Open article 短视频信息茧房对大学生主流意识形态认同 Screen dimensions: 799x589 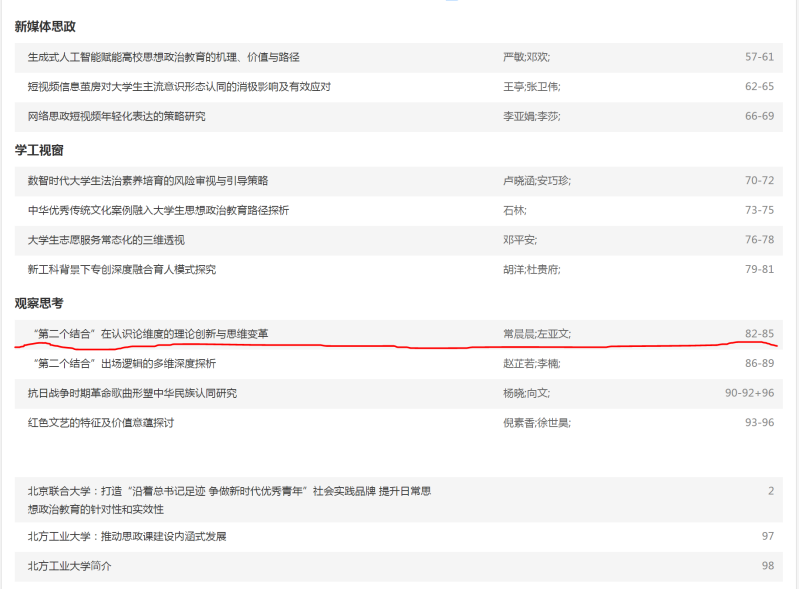pos(179,87)
